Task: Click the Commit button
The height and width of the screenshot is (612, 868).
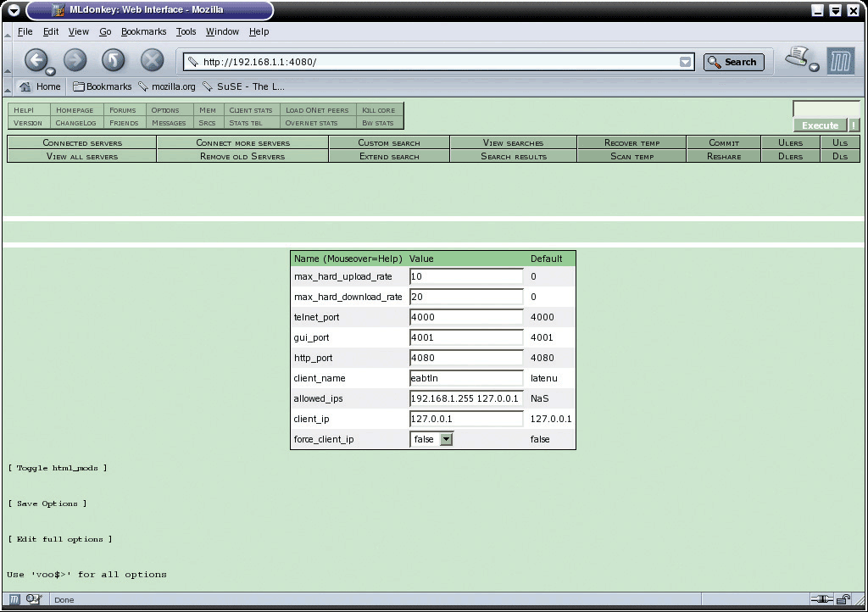Action: click(x=724, y=142)
